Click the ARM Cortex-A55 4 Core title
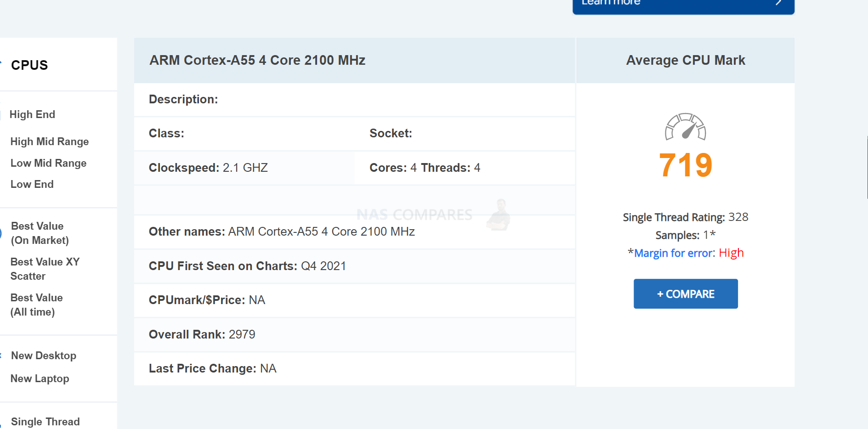 click(x=257, y=60)
